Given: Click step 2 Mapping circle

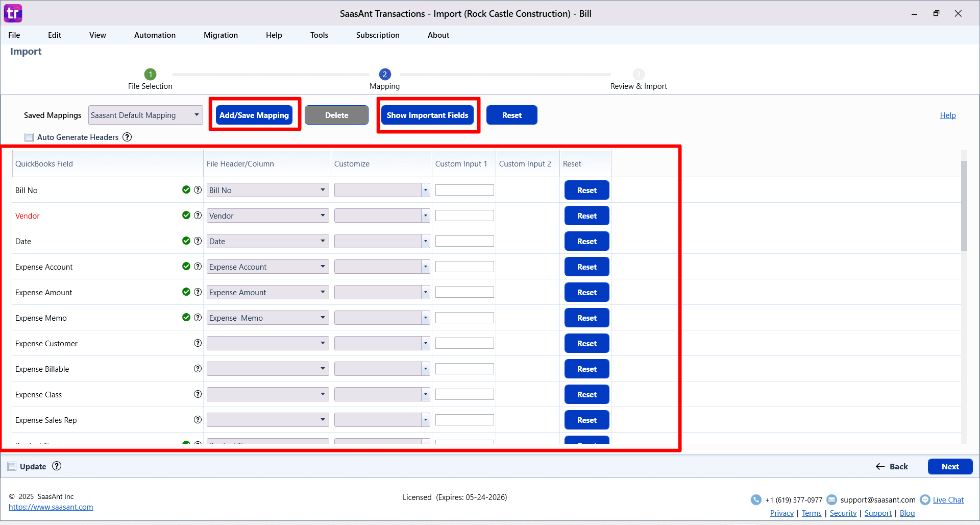Looking at the screenshot, I should click(x=385, y=74).
